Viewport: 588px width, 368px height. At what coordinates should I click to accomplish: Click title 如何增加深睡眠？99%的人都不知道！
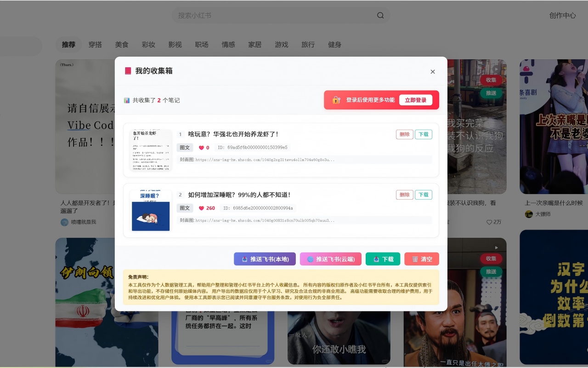click(239, 195)
